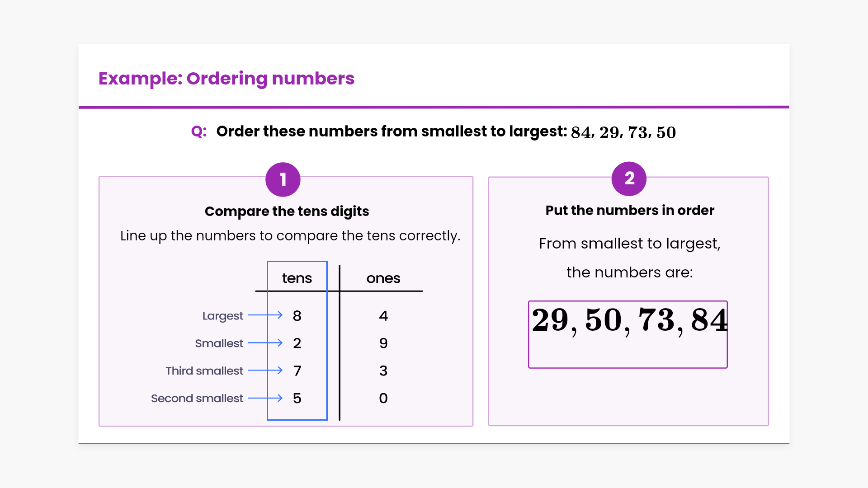Select the tens column header

point(297,278)
